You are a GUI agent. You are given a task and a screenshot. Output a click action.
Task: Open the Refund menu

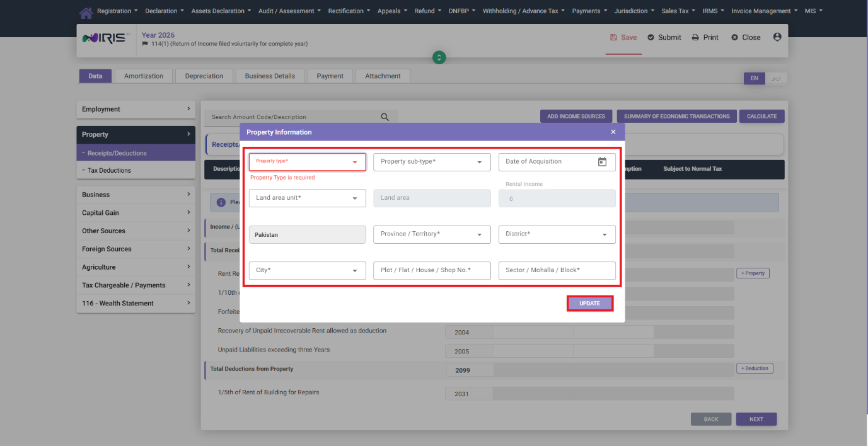coord(428,11)
